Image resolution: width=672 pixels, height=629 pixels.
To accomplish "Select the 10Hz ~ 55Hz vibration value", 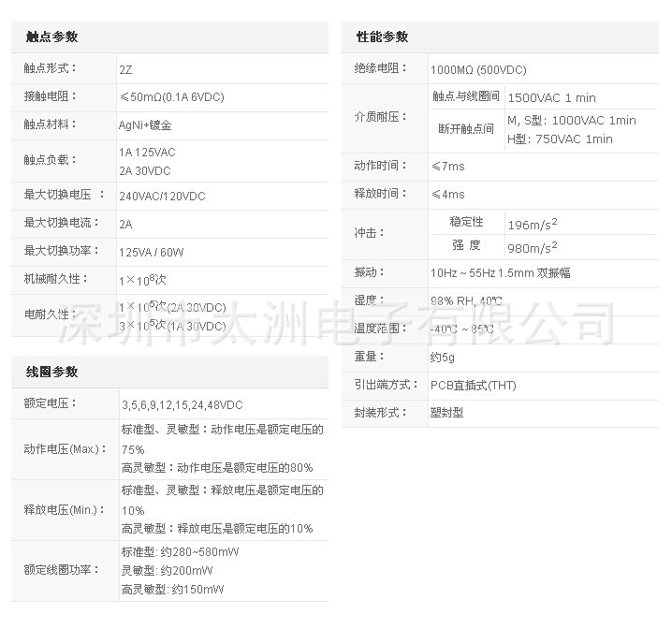I will 500,273.
